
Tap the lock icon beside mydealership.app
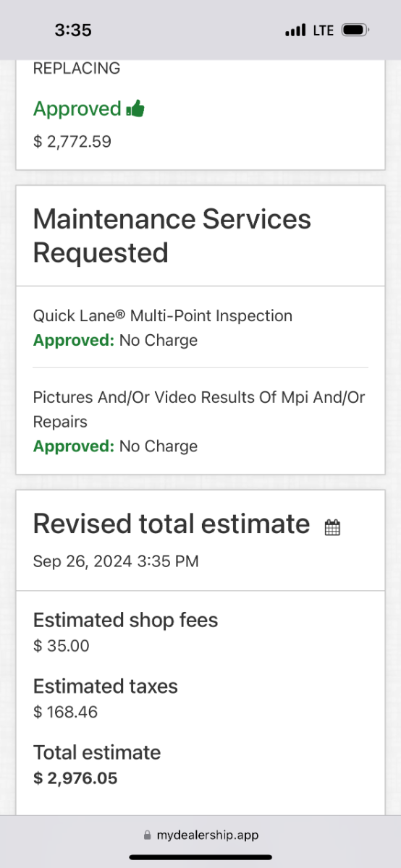[148, 835]
